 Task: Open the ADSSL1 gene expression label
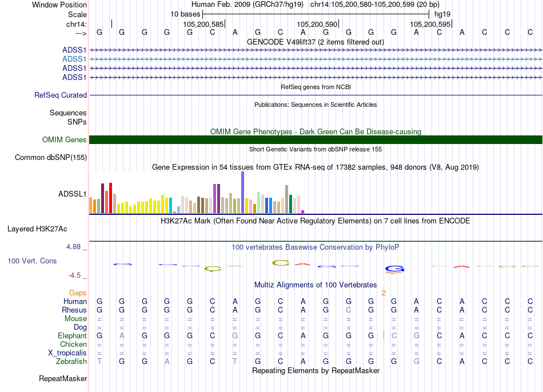(x=72, y=194)
